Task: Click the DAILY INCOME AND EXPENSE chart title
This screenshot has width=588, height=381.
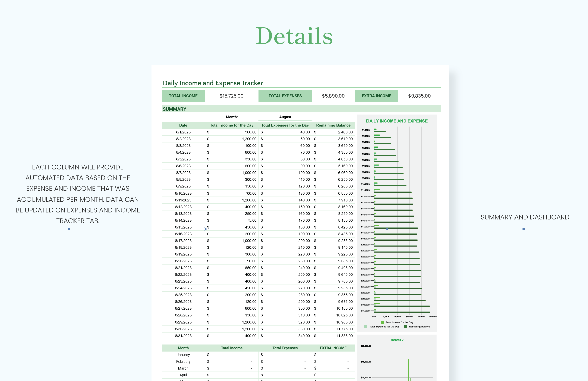Action: 397,121
